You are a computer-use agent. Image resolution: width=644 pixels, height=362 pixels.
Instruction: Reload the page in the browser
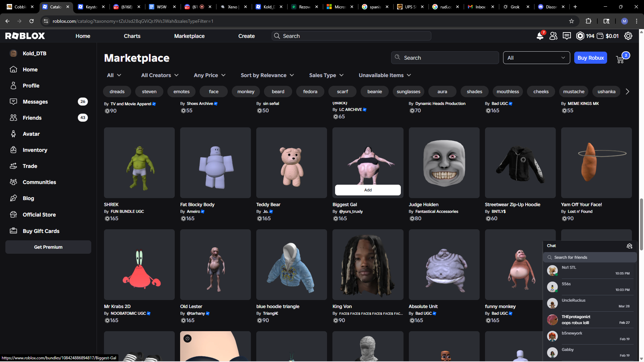(x=32, y=21)
